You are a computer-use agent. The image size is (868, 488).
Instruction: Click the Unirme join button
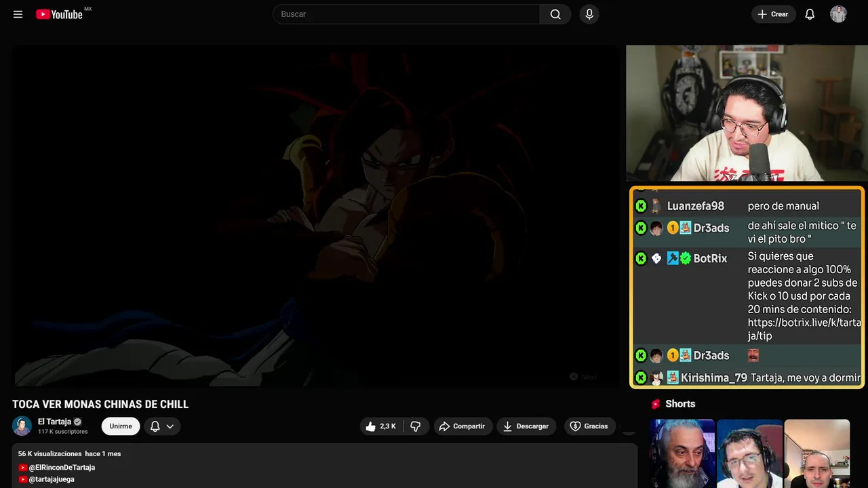pos(121,426)
